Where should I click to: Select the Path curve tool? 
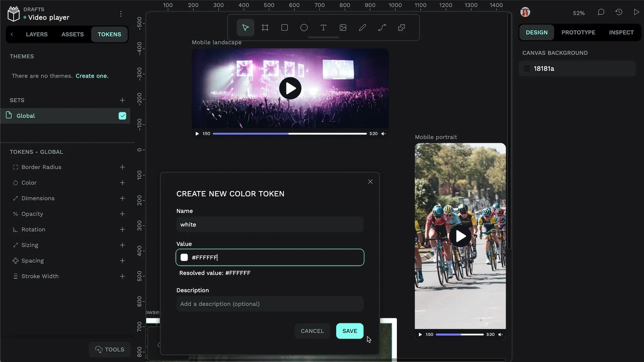[382, 28]
